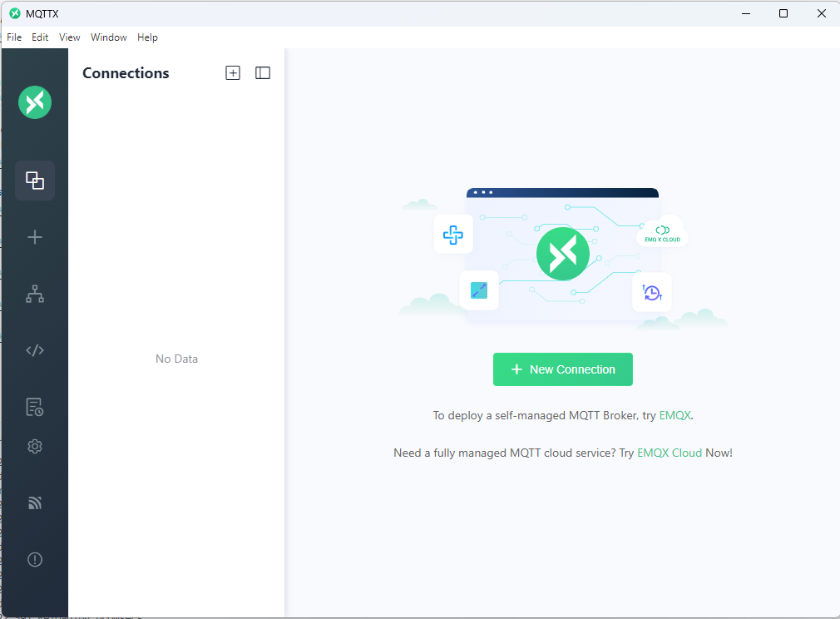Open the Edit menu
The width and height of the screenshot is (840, 619).
40,37
